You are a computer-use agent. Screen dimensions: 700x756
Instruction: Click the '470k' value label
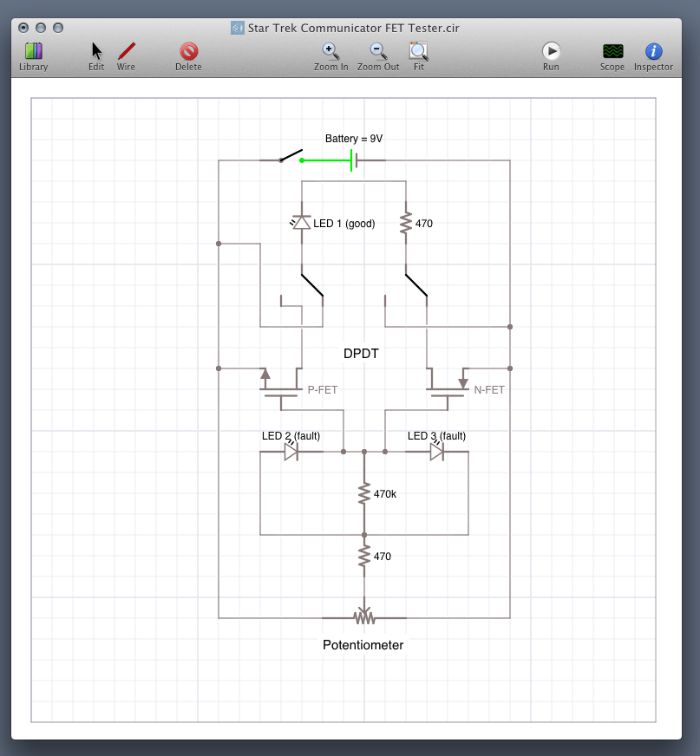[385, 493]
